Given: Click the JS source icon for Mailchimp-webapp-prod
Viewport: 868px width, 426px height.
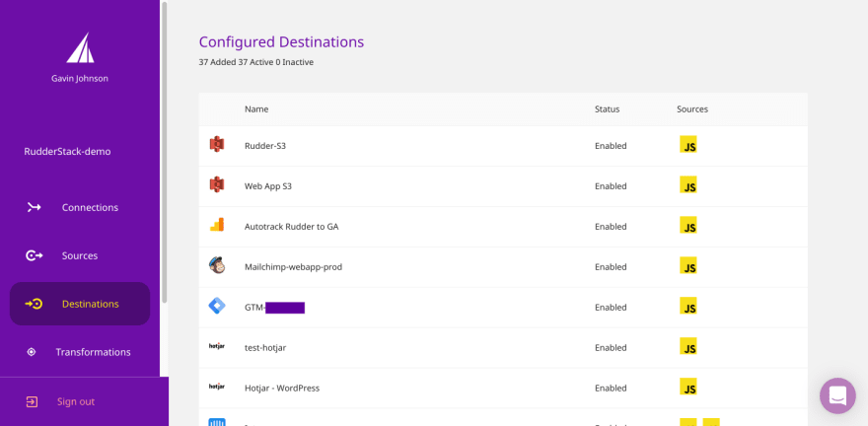Looking at the screenshot, I should (x=688, y=266).
